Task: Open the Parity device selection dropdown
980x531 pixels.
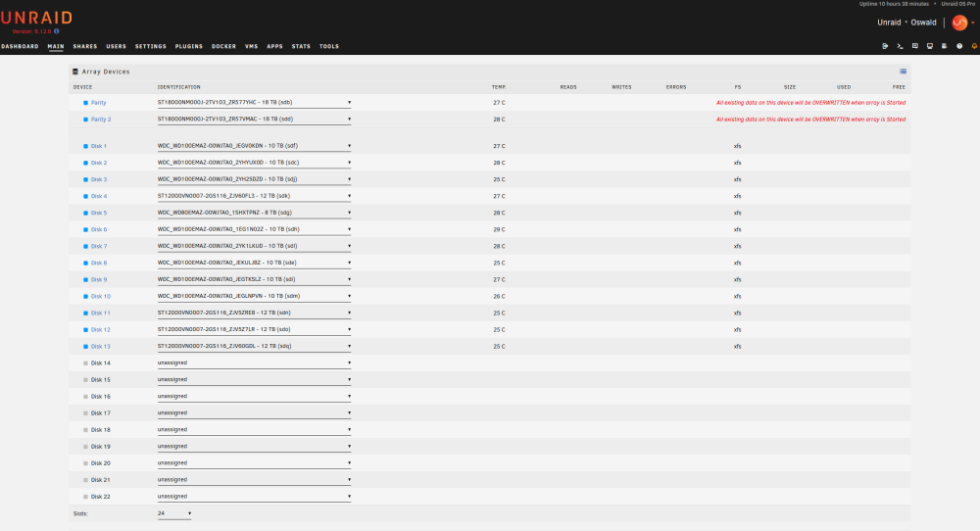Action: [x=254, y=103]
